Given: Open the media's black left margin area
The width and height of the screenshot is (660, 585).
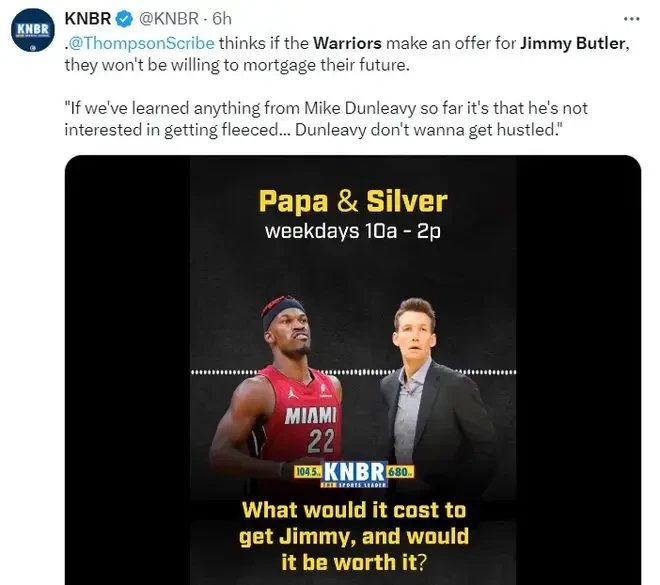Looking at the screenshot, I should coord(127,370).
